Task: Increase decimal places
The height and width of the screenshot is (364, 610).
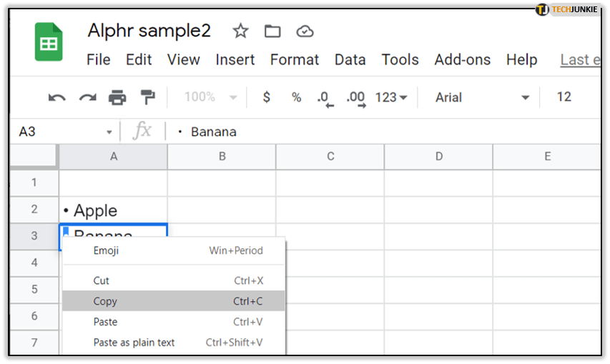Action: (x=355, y=98)
